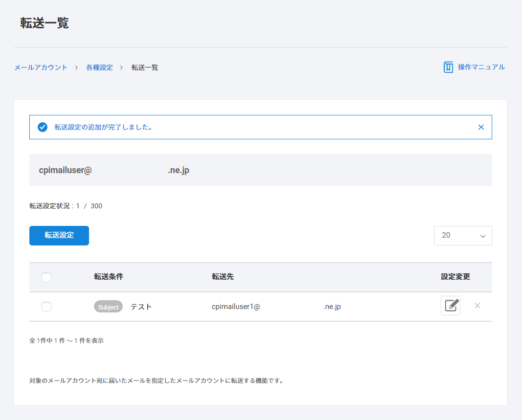Click the 操作マニュアル book icon
The image size is (522, 420).
(448, 67)
